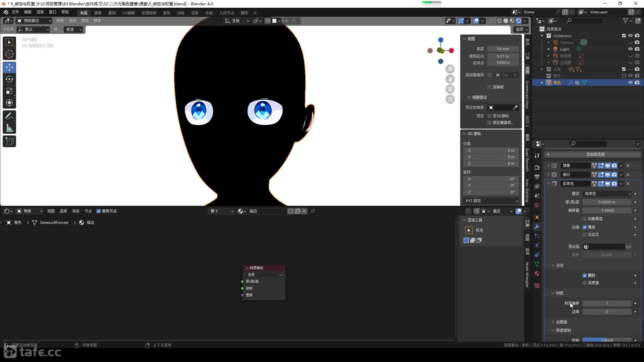Open the Edit (编辑) menu
644x362 pixels.
click(28, 12)
